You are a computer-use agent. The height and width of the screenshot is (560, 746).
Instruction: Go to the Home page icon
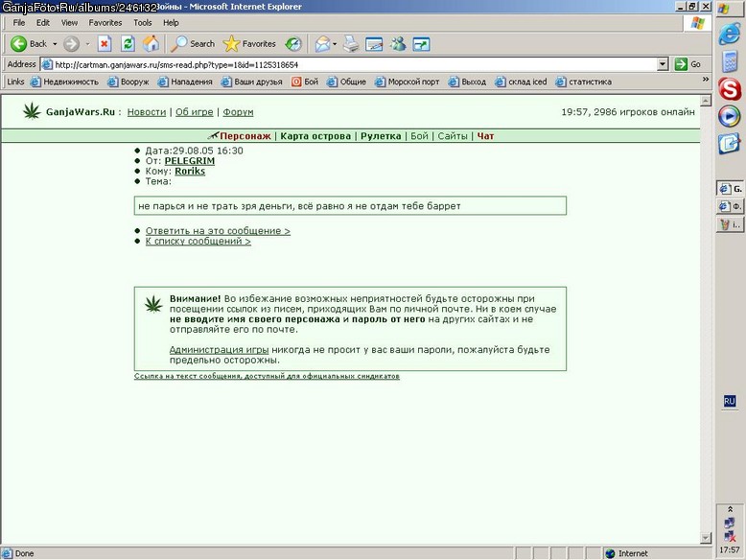point(151,44)
